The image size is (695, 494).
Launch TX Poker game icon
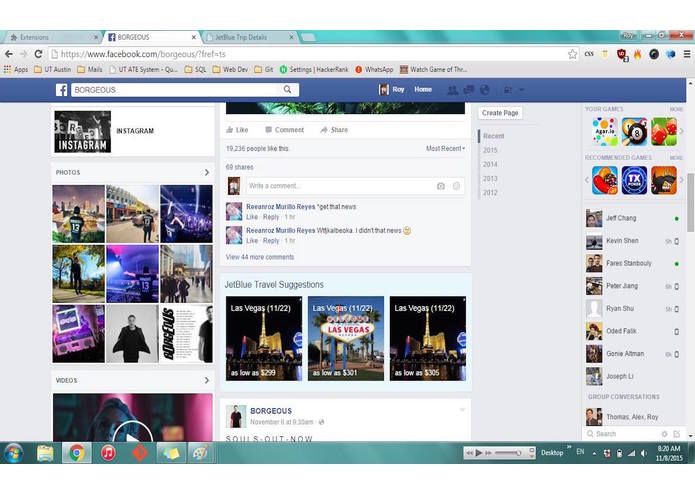(634, 180)
